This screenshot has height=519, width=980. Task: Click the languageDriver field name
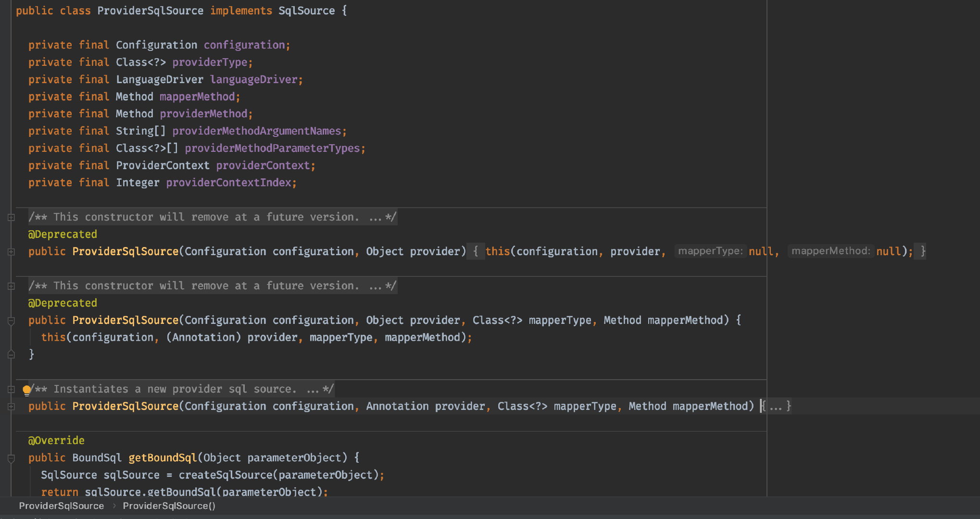point(253,79)
